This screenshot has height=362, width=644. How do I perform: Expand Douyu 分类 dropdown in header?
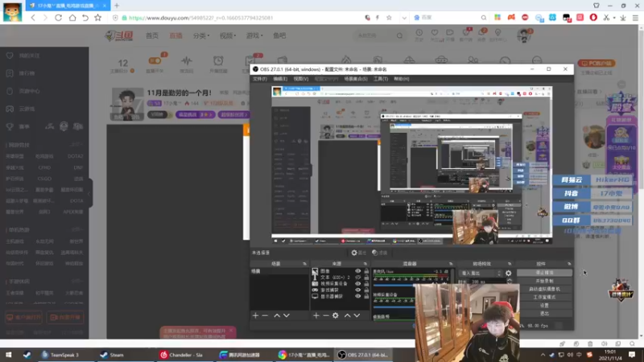point(201,35)
